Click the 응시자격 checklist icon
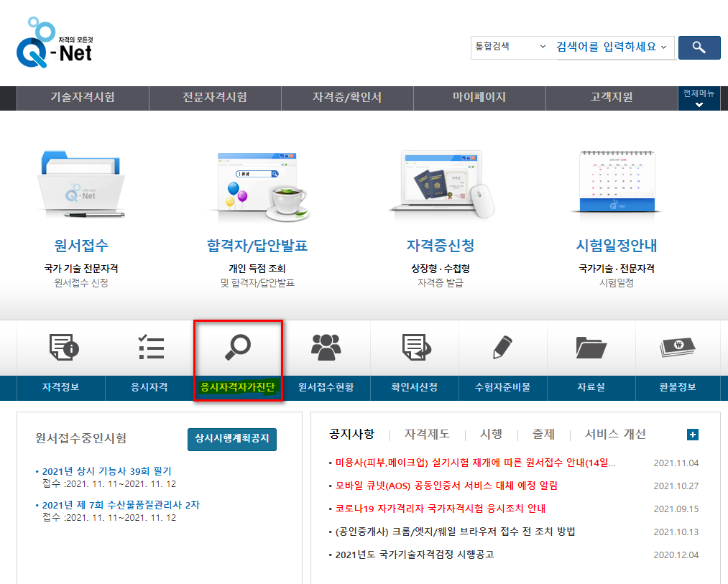 click(151, 347)
